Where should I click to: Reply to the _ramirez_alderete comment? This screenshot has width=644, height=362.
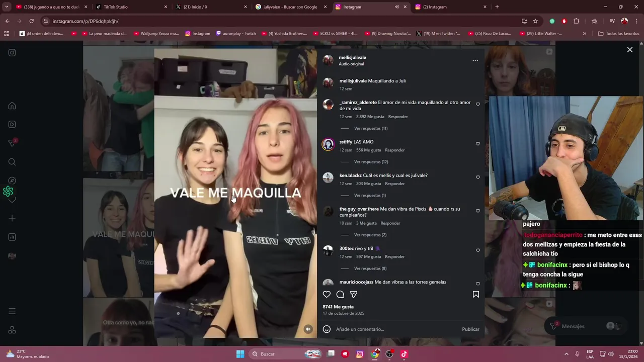[398, 117]
